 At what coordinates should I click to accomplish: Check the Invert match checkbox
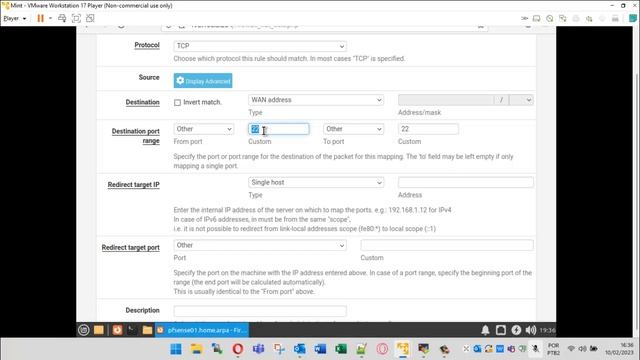[177, 102]
